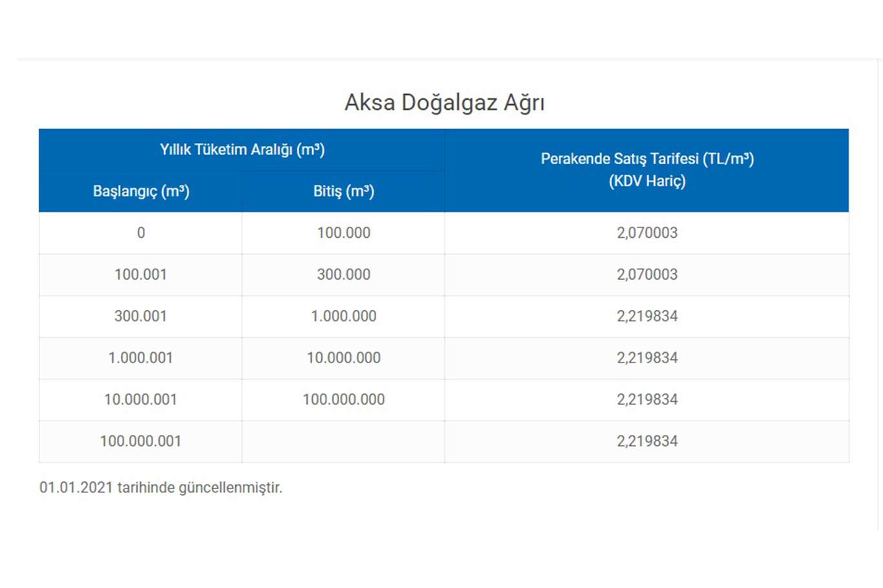883x588 pixels.
Task: Click the 1.000.000 end value cell
Action: pos(343,316)
